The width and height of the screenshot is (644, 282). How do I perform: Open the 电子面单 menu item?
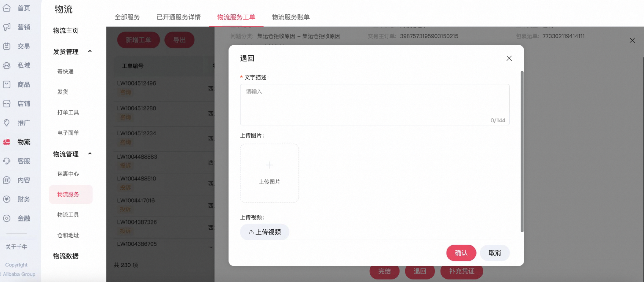click(68, 133)
